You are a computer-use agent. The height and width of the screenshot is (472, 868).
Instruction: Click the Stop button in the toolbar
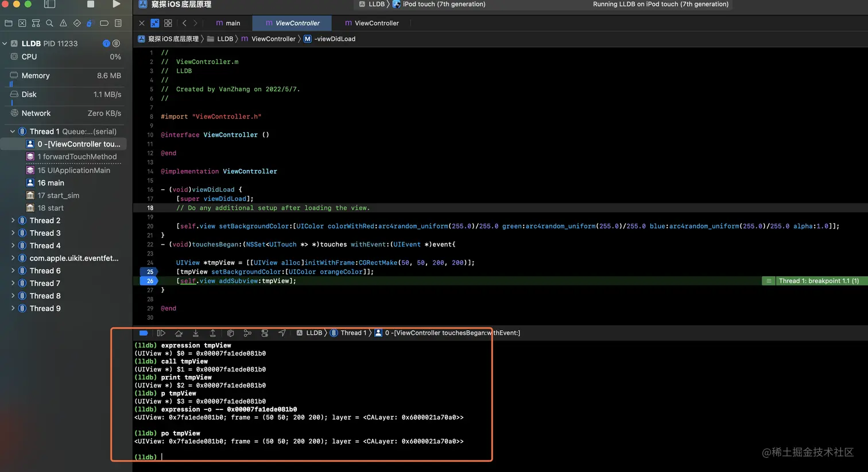click(x=91, y=4)
